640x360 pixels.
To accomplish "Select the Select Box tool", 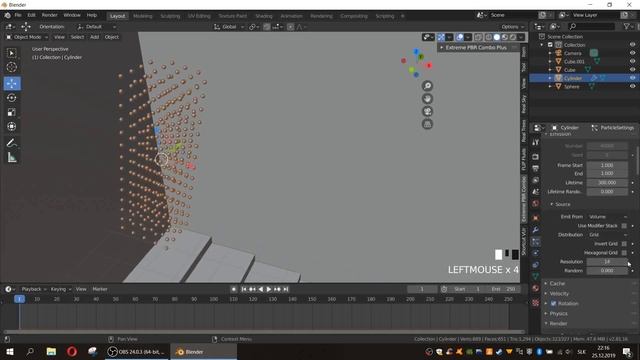I will (x=11, y=53).
